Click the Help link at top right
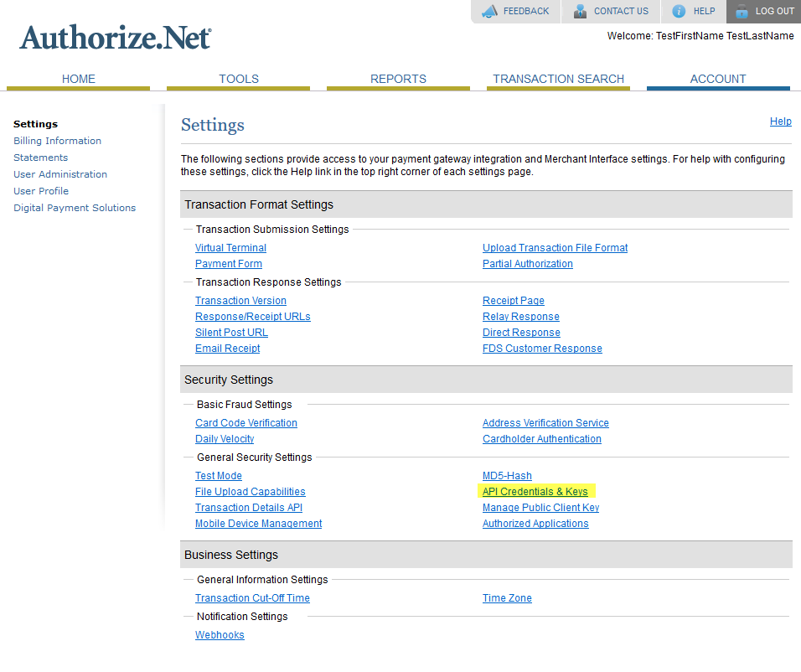 click(x=781, y=121)
